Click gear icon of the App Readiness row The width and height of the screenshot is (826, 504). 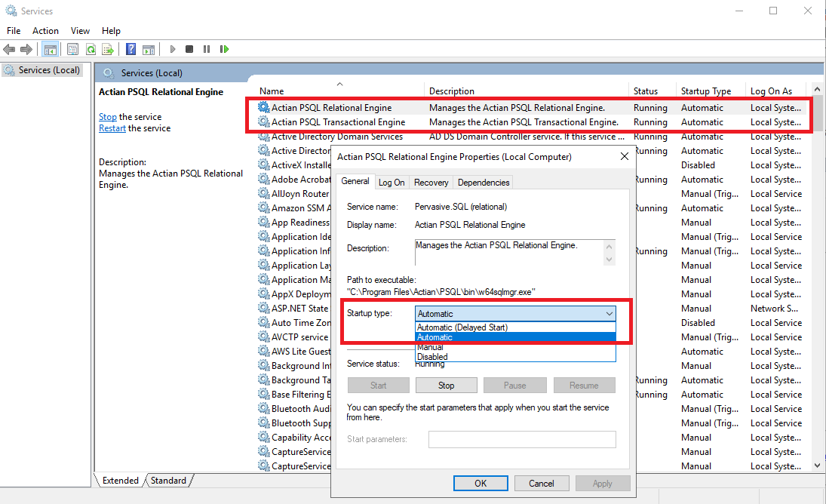pos(263,223)
